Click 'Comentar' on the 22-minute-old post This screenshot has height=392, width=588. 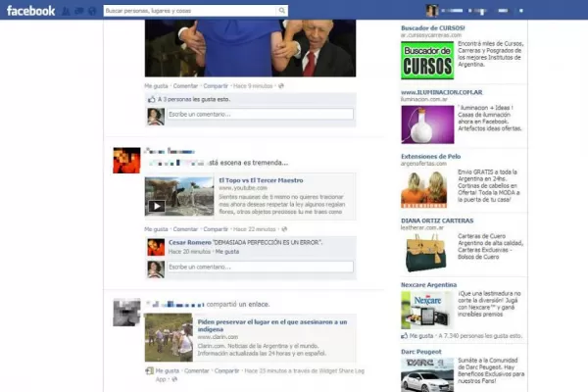185,229
